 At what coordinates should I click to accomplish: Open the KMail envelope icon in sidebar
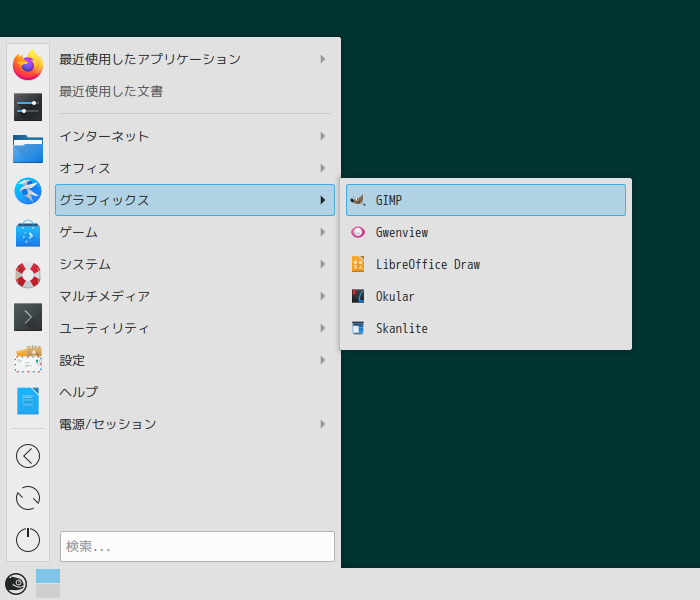(x=28, y=359)
